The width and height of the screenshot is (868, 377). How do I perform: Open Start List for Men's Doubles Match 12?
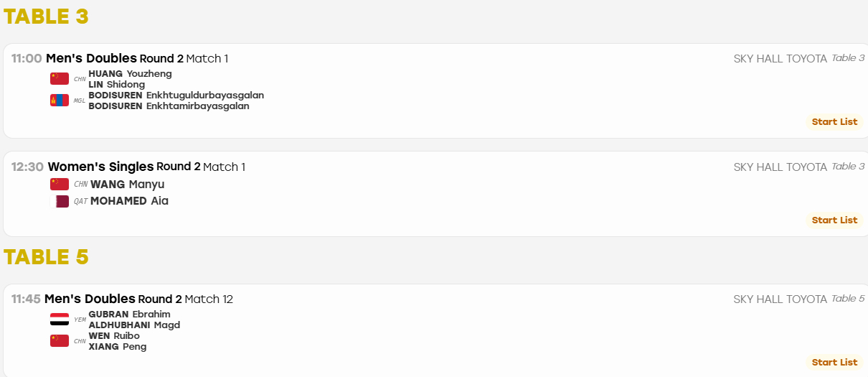pos(834,362)
